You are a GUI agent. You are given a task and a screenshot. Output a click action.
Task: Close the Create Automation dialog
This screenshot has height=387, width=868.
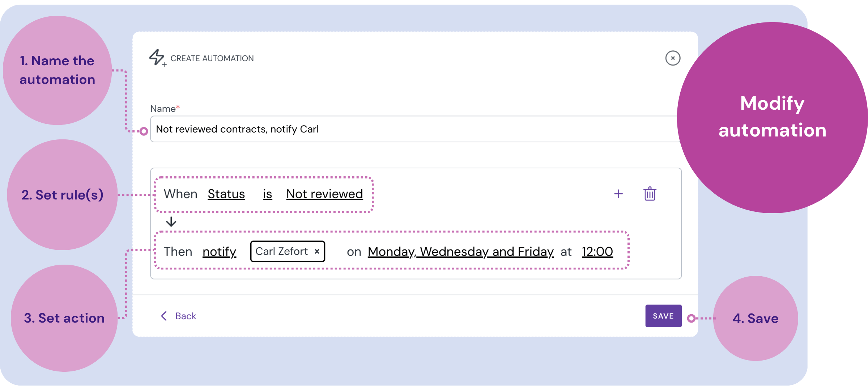click(672, 58)
